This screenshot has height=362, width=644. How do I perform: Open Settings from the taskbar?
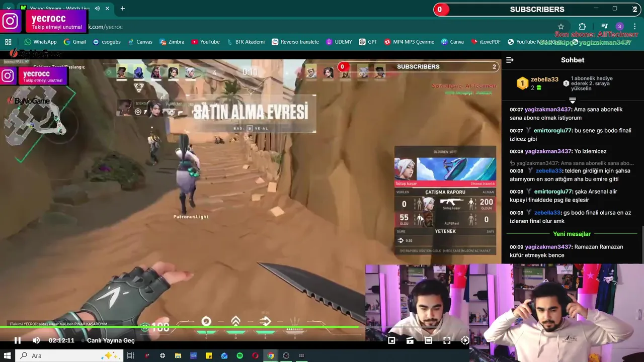pos(163,355)
